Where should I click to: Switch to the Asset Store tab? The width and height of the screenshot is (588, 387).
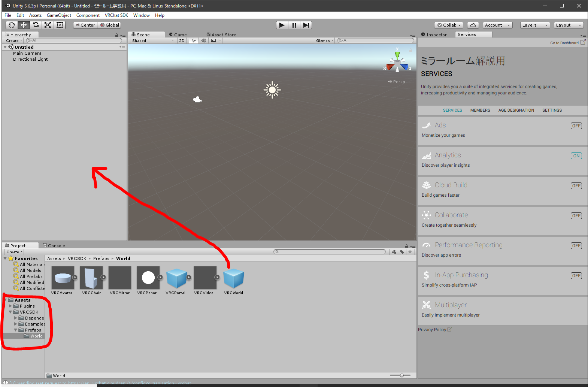pos(221,34)
